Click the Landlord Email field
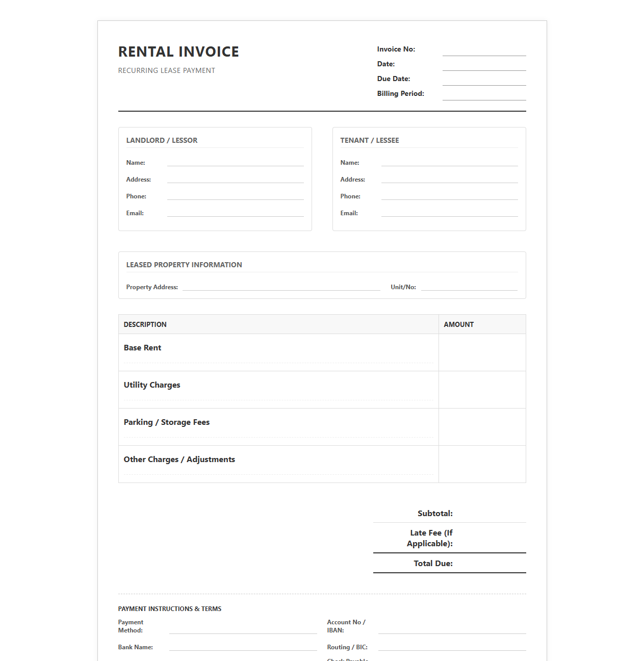 tap(235, 213)
